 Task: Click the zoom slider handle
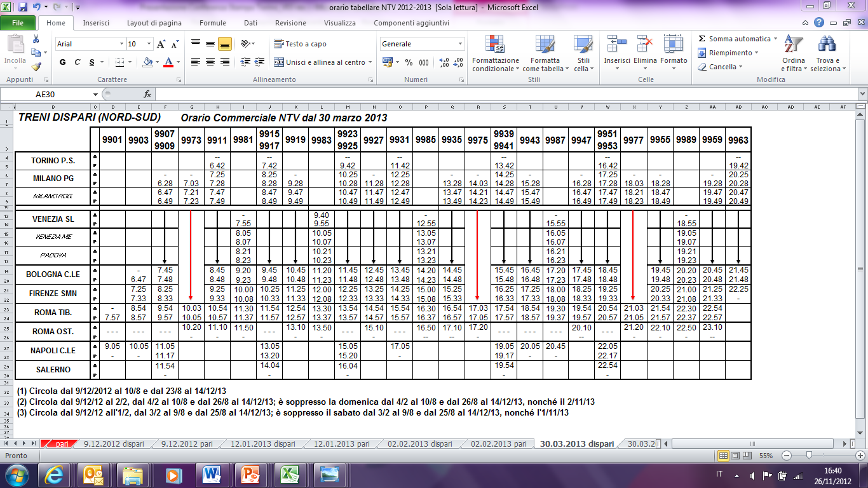pyautogui.click(x=809, y=456)
